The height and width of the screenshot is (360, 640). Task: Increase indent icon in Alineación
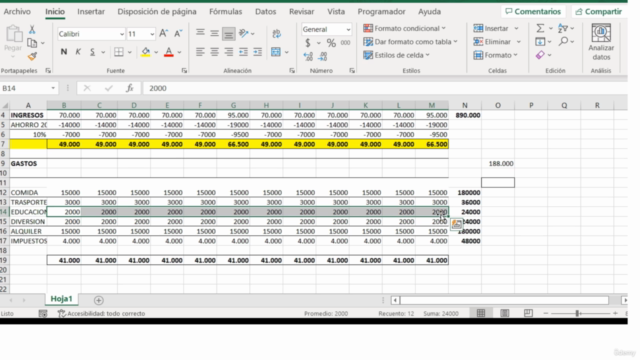[258, 52]
